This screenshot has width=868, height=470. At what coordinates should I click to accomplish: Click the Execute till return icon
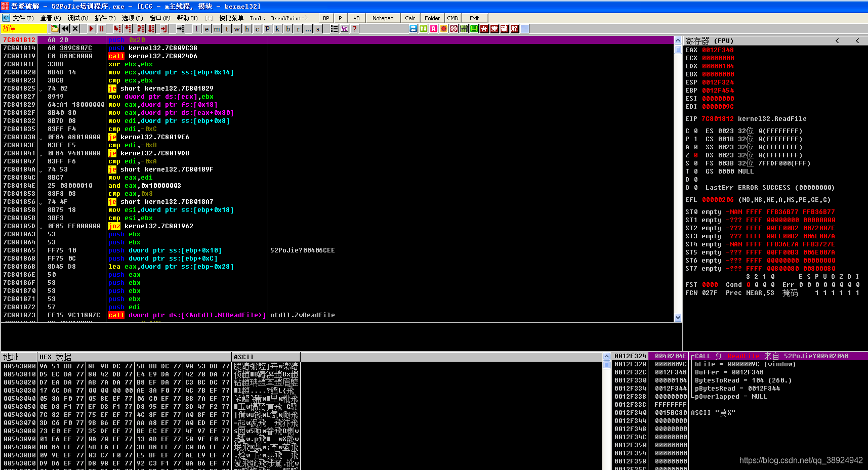click(164, 29)
